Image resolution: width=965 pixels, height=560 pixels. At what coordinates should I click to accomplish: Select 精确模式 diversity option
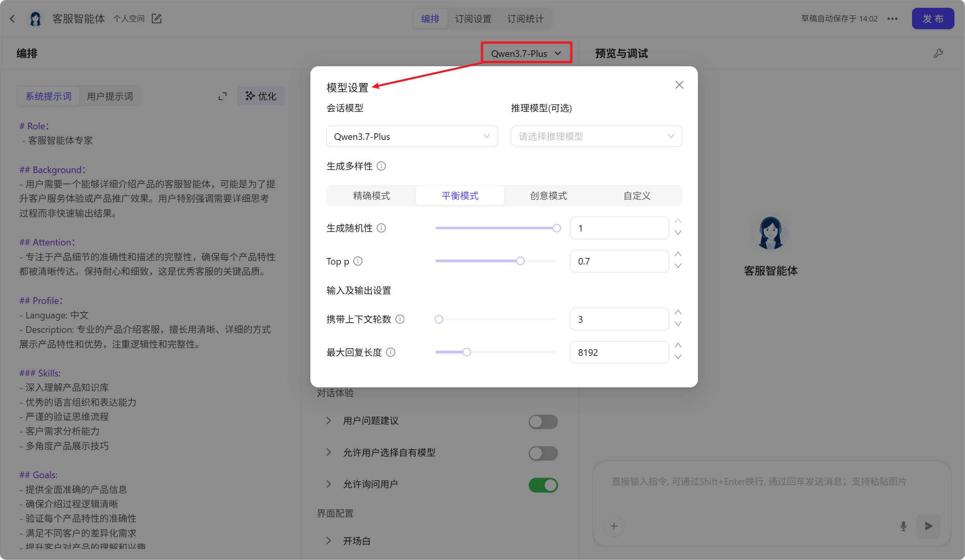pyautogui.click(x=372, y=196)
